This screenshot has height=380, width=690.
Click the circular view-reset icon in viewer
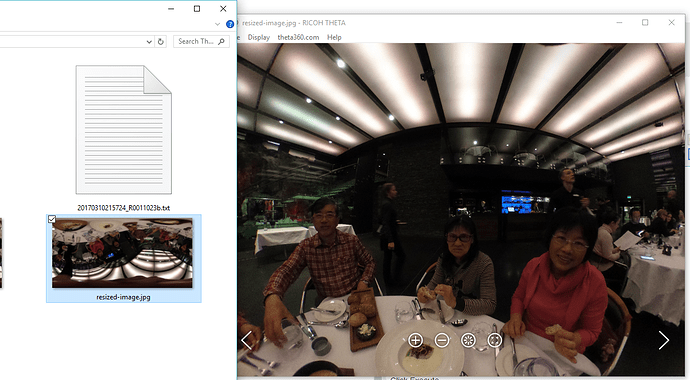tap(468, 340)
